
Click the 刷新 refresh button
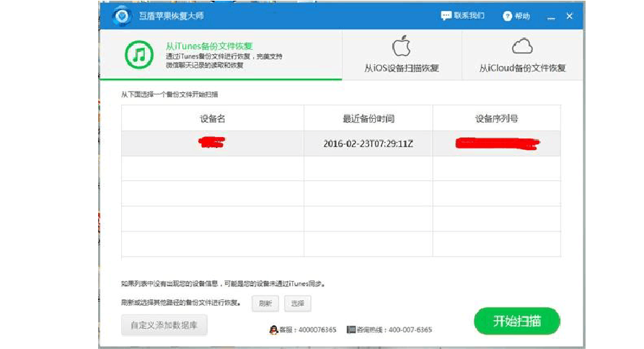click(x=265, y=304)
